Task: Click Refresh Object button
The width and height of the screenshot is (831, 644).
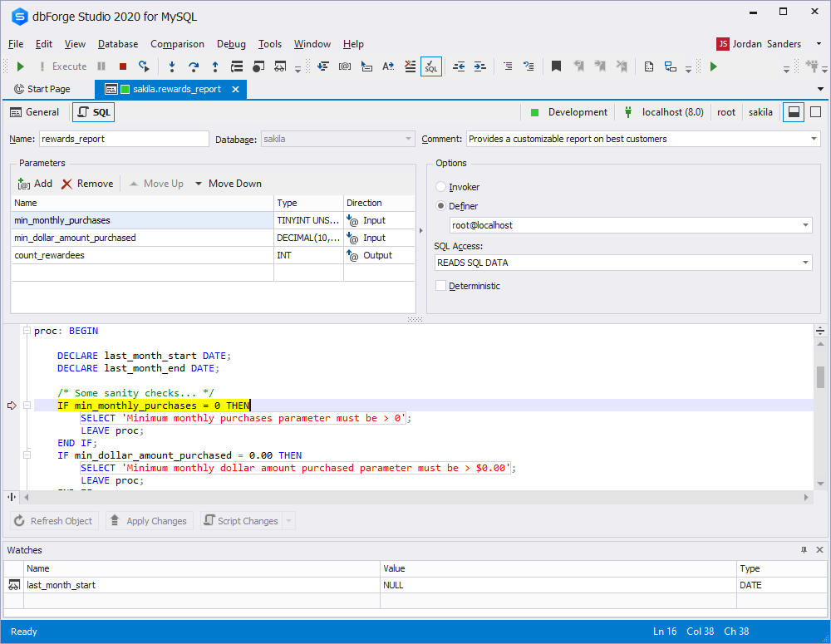Action: 54,521
